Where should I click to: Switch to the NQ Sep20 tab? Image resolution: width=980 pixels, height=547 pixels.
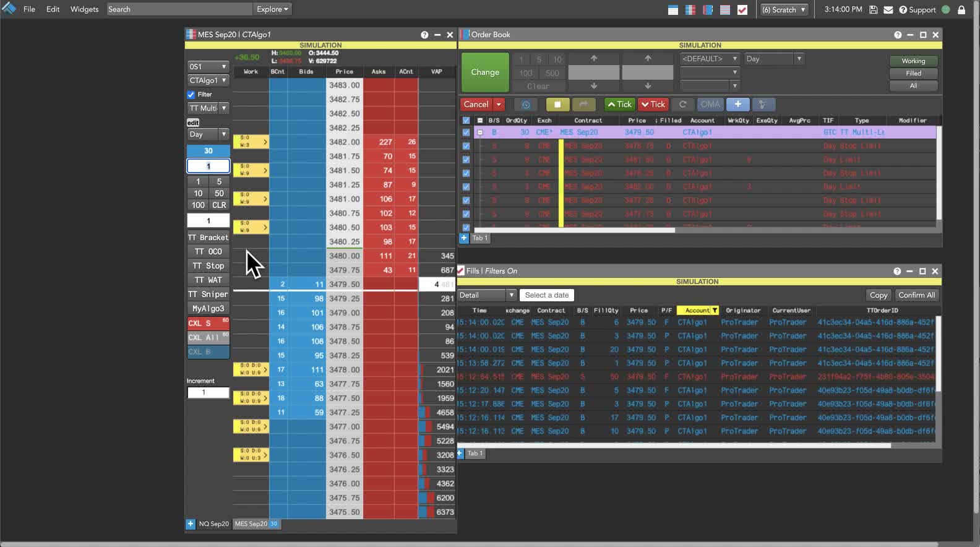(x=213, y=524)
